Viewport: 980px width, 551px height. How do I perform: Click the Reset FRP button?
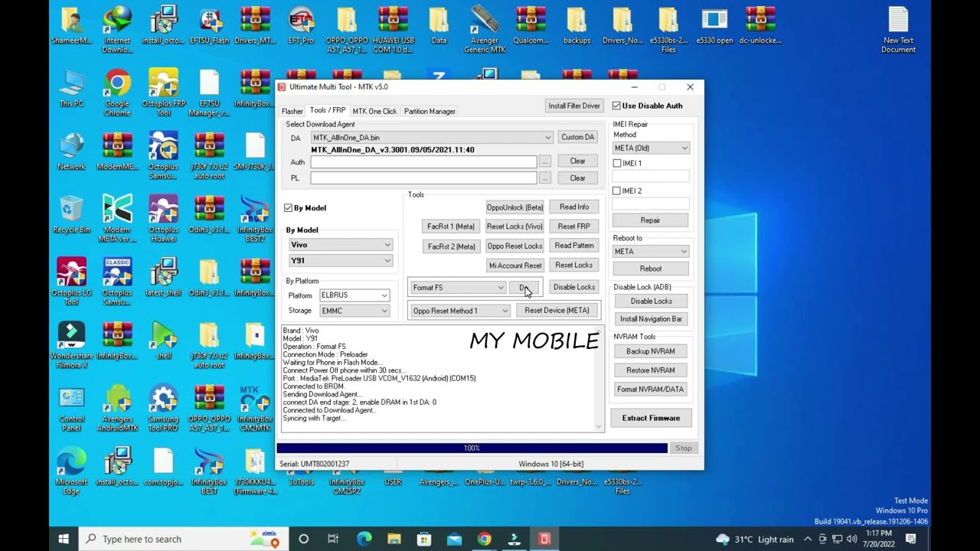point(573,227)
